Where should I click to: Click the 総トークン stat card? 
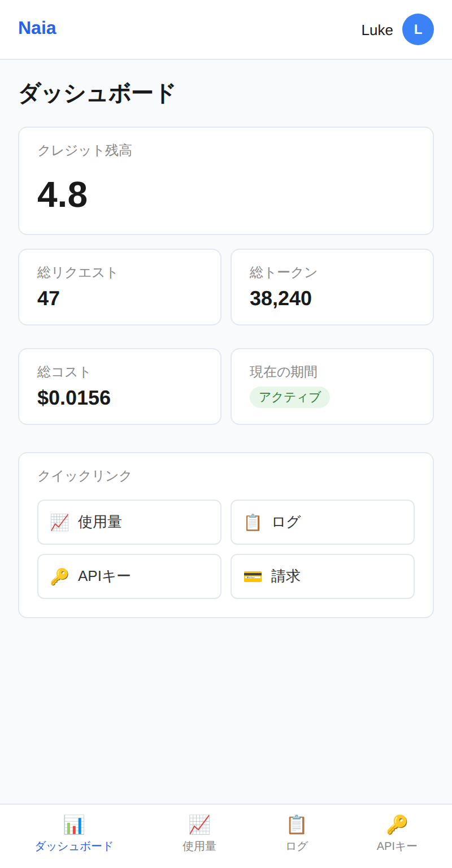click(332, 287)
